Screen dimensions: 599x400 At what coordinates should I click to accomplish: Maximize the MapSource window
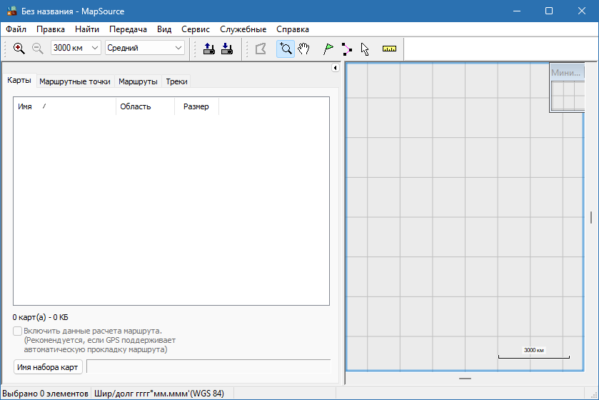tap(549, 11)
